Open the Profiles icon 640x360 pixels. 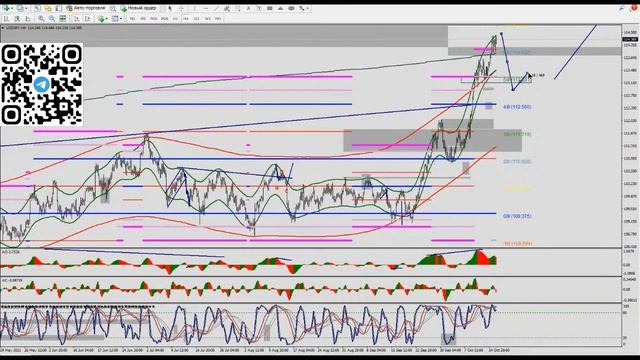pos(20,8)
